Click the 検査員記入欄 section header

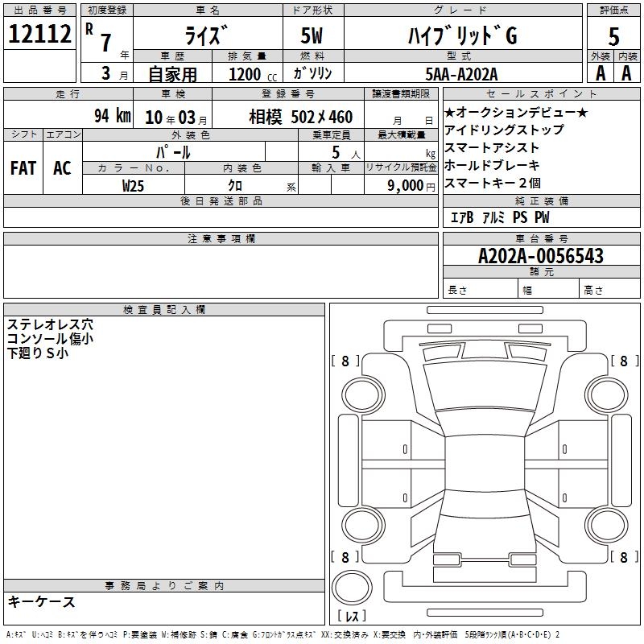pyautogui.click(x=164, y=310)
